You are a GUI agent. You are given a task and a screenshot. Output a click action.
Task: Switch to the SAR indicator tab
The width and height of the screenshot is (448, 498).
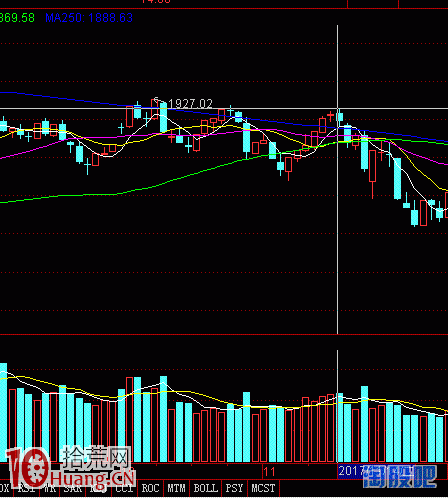tap(73, 488)
